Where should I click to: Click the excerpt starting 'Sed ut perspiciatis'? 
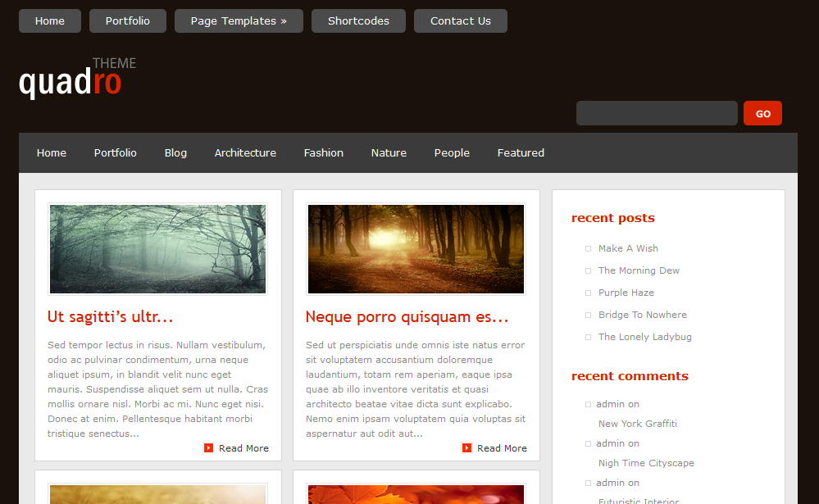[416, 389]
